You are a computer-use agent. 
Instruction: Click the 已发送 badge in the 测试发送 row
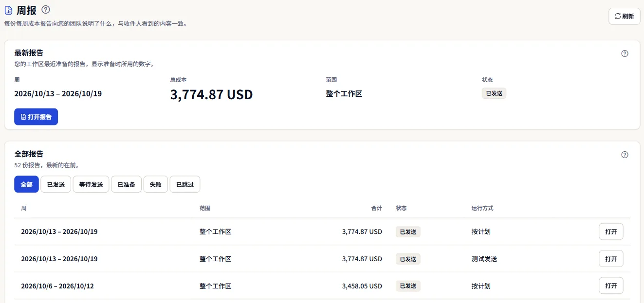click(408, 259)
